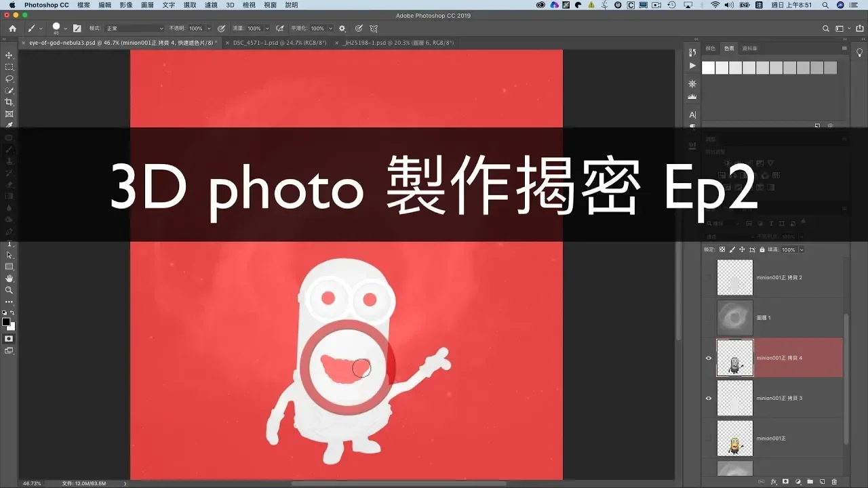Click the white color swatch
Screen dimensions: 868x488
(709, 68)
